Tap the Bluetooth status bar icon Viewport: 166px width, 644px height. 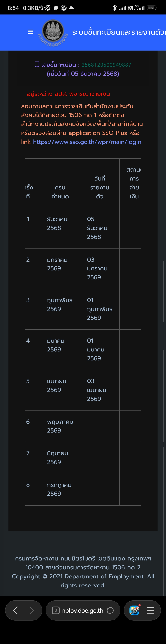[115, 8]
